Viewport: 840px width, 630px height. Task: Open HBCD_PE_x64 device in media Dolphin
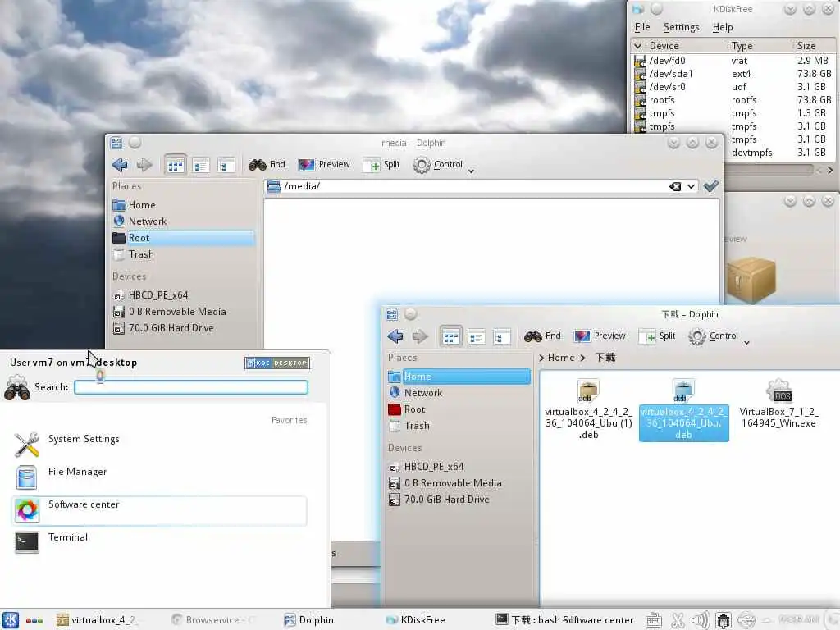coord(183,295)
